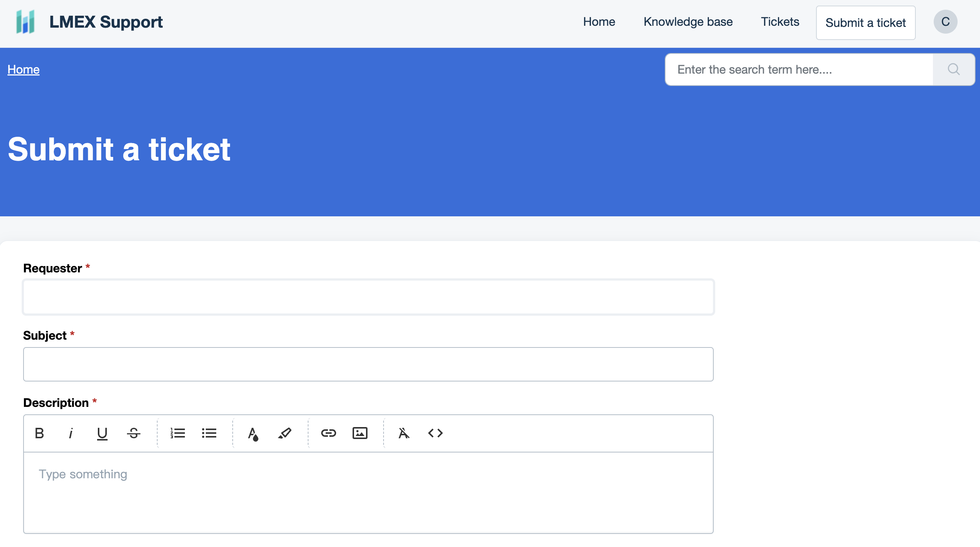Toggle italic formatting in editor toolbar
Viewport: 980px width, 547px height.
[x=71, y=433]
